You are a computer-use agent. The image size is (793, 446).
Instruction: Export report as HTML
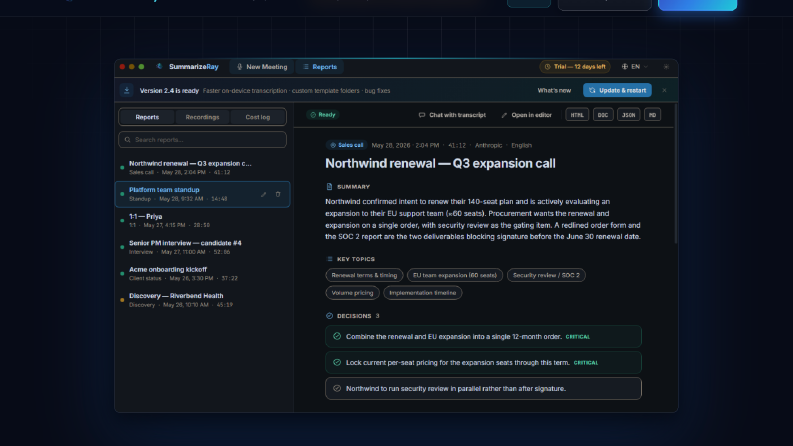click(577, 115)
